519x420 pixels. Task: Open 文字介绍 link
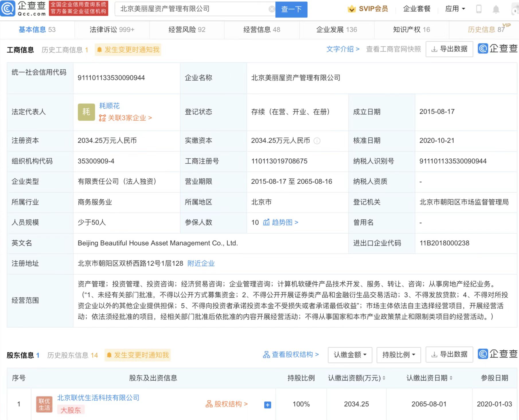coord(343,49)
